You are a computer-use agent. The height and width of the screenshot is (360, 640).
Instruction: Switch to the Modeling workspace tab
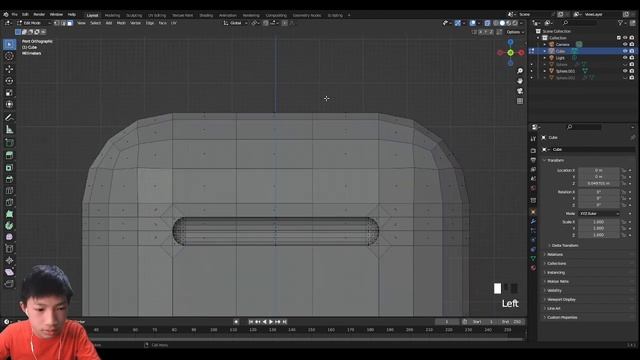point(112,15)
